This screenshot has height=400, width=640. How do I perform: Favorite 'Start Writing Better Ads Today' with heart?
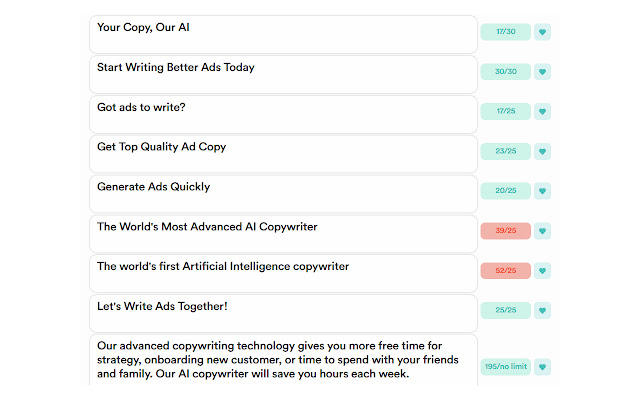click(543, 72)
